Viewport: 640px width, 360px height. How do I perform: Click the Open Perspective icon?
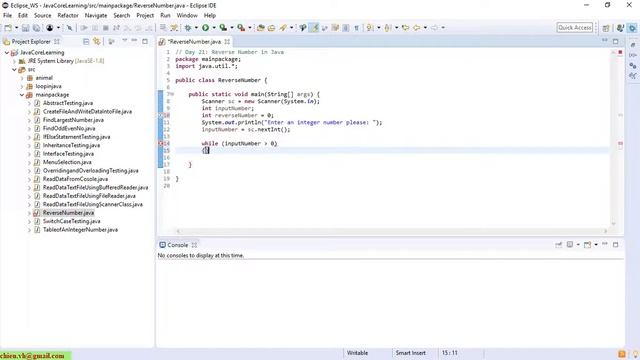(x=606, y=28)
